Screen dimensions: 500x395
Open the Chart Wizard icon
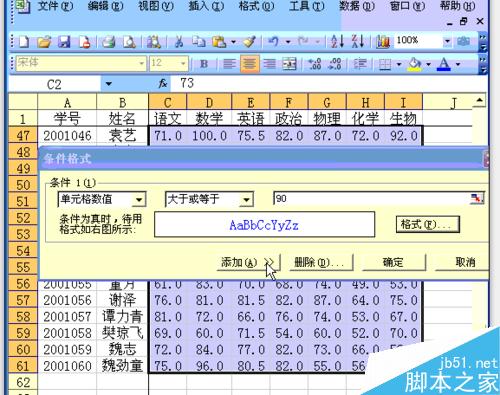tap(383, 42)
